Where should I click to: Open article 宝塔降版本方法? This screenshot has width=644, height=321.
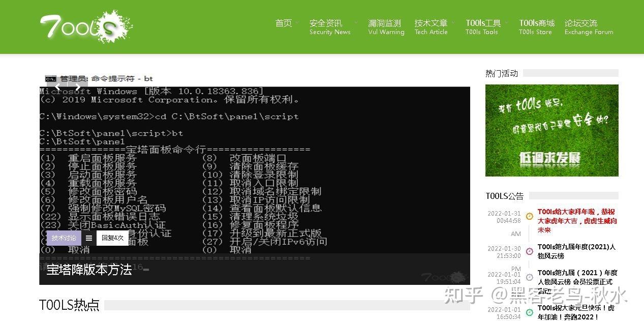click(89, 269)
